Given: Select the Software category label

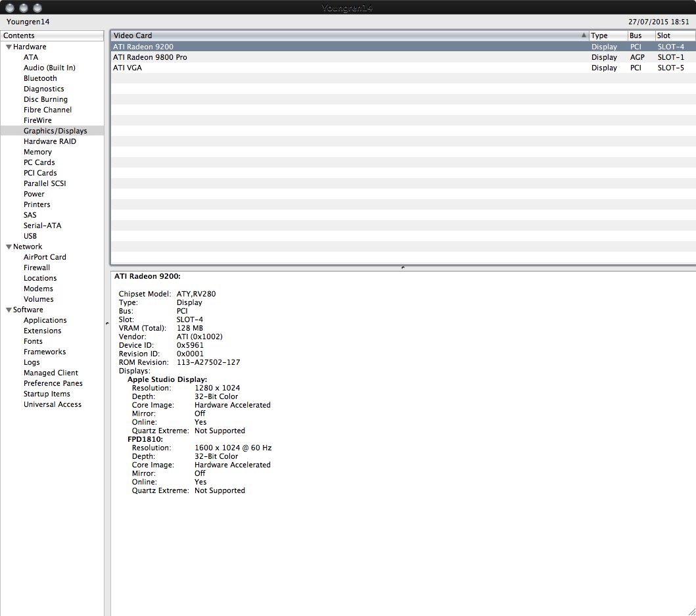Looking at the screenshot, I should pyautogui.click(x=28, y=310).
